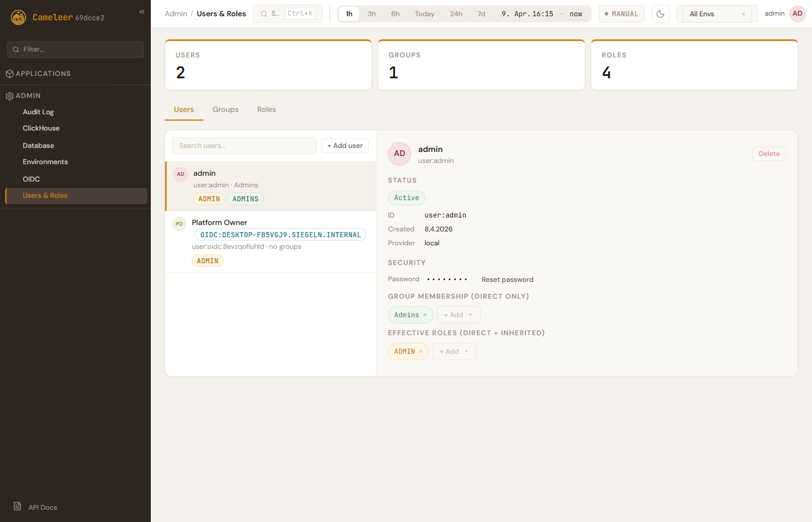Open the effective roles Add dropdown
Image resolution: width=812 pixels, height=522 pixels.
coord(454,351)
